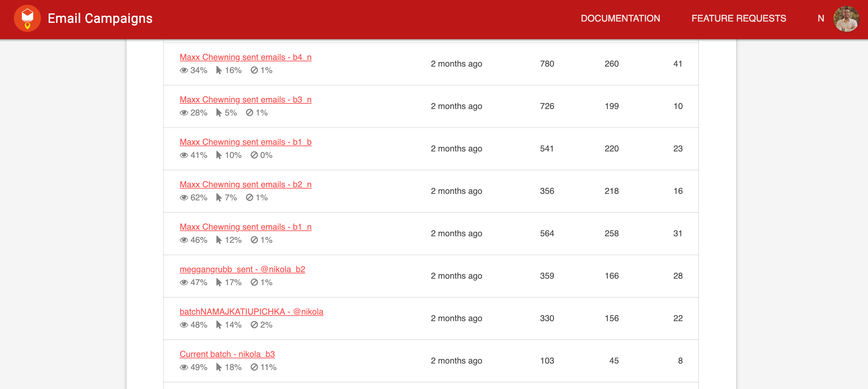
Task: Open Maxx Chewning sent emails - b2_n campaign
Action: coord(245,185)
